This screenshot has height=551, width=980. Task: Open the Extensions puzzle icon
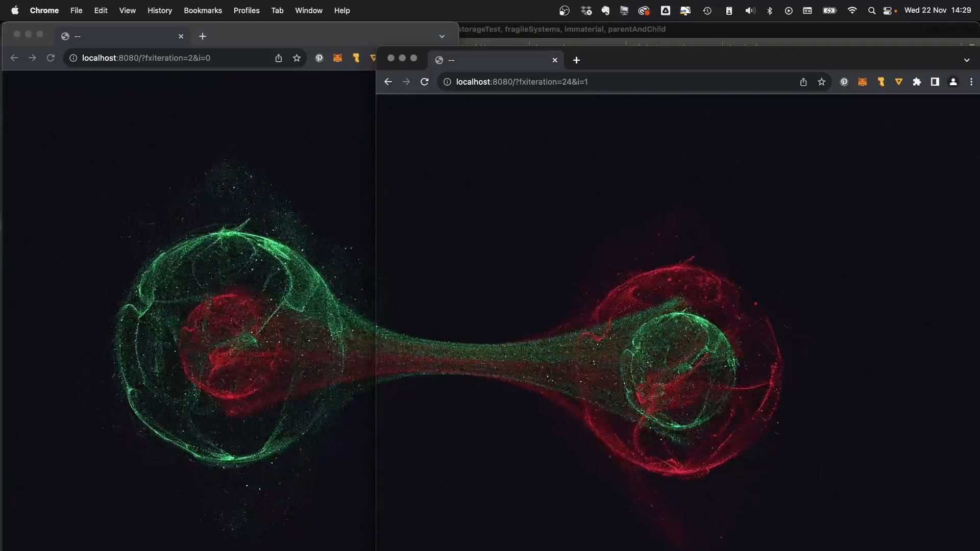click(x=917, y=82)
